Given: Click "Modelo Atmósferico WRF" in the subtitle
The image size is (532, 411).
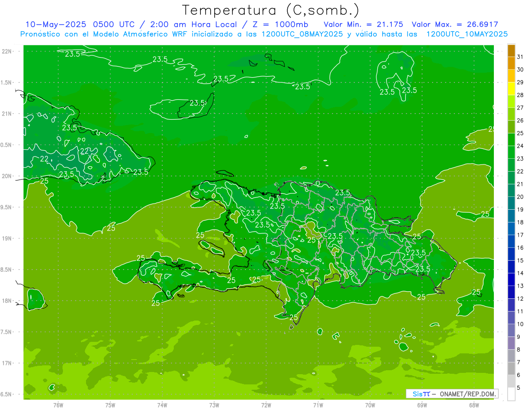Looking at the screenshot, I should [x=139, y=34].
